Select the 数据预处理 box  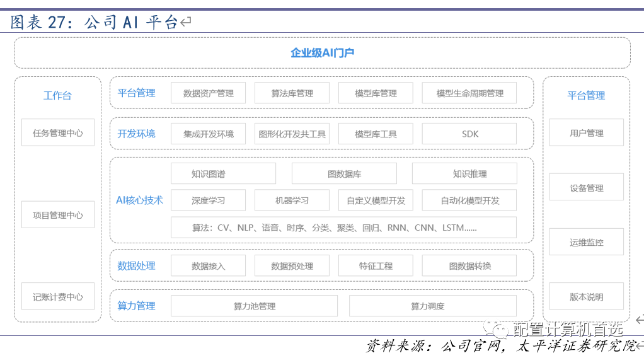tap(292, 265)
